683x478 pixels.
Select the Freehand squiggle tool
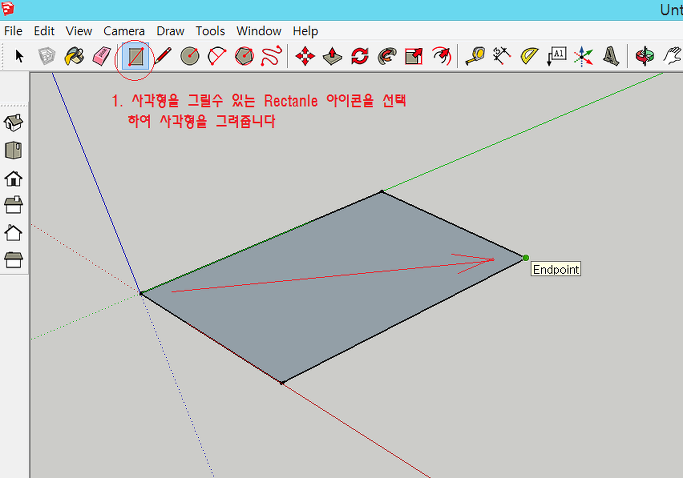pos(271,56)
